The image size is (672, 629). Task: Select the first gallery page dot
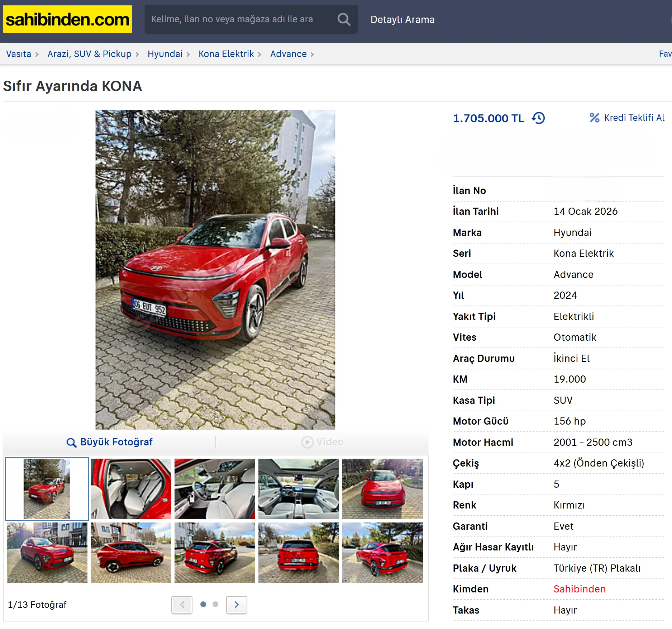coord(203,604)
